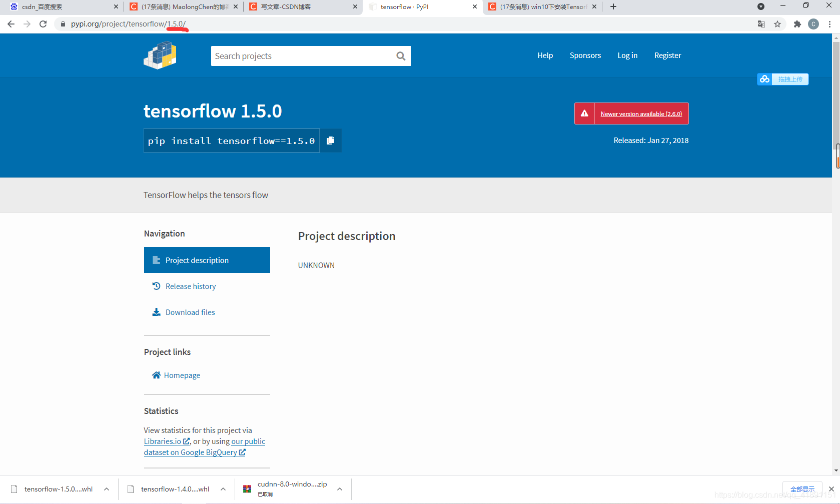Go forward in browser history
840x504 pixels.
27,24
